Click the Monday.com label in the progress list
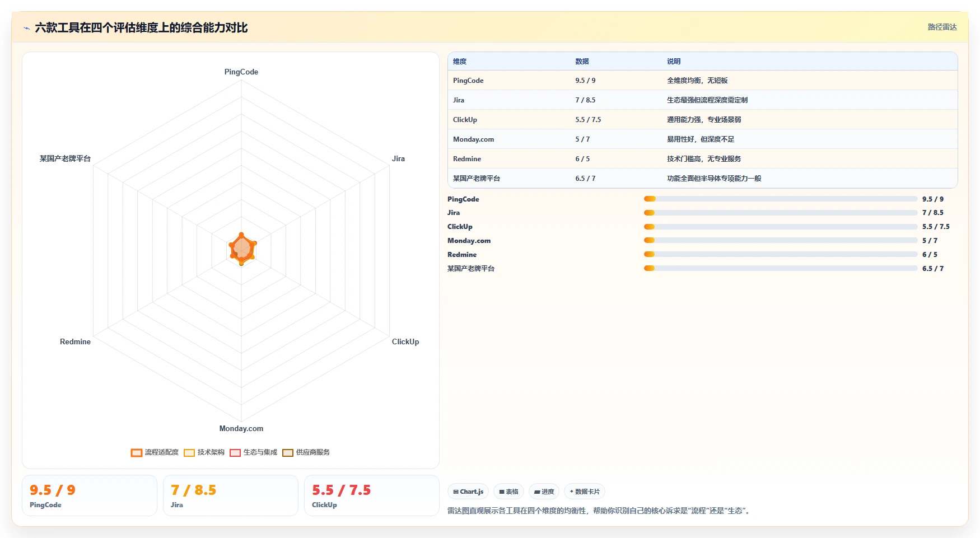This screenshot has width=980, height=538. point(469,240)
